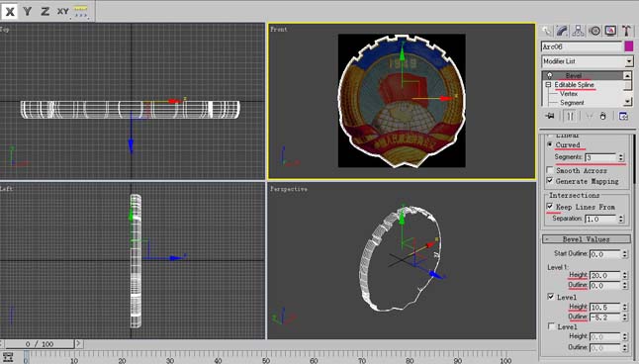Select Editable Spline in the stack
The height and width of the screenshot is (364, 639).
point(574,85)
